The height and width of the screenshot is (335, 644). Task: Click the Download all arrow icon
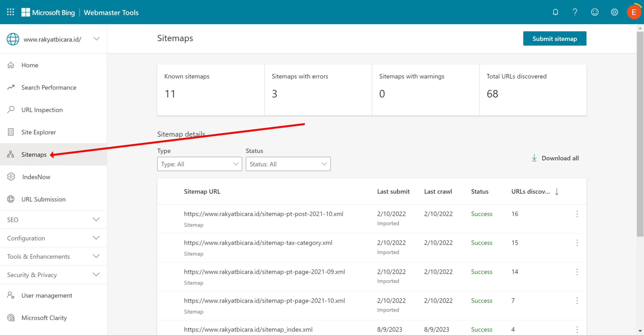tap(534, 158)
